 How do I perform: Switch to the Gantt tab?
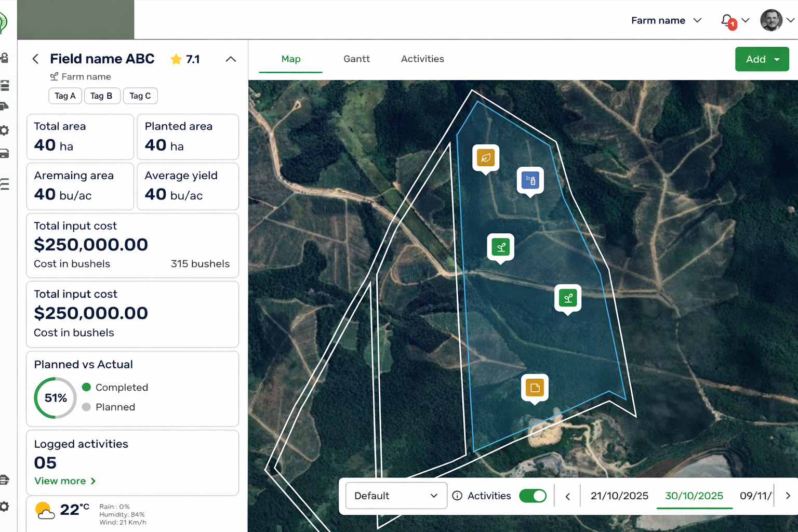(x=356, y=59)
